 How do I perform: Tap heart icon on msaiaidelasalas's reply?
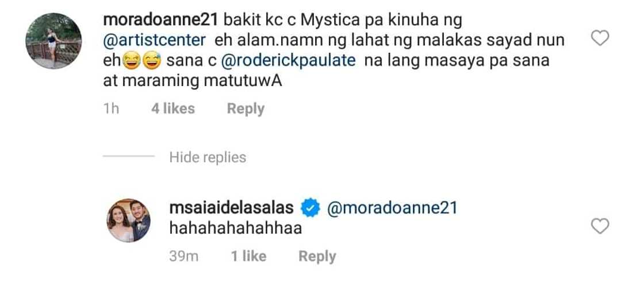click(600, 226)
